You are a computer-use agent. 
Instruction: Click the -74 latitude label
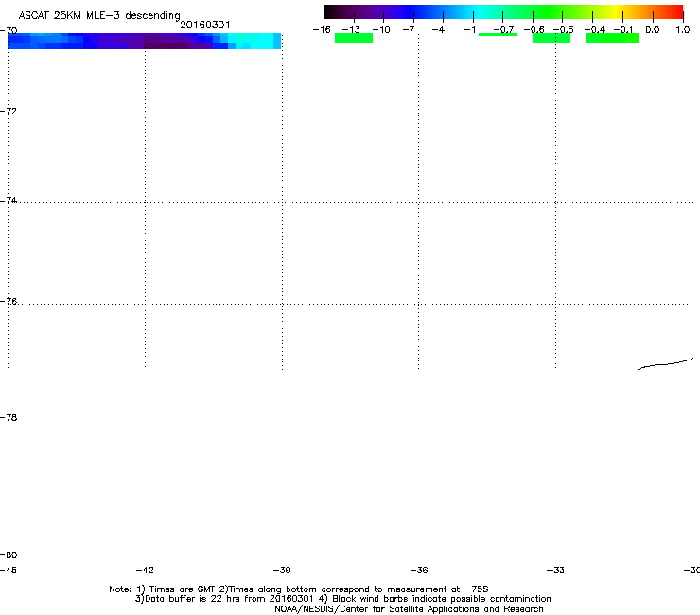[9, 200]
